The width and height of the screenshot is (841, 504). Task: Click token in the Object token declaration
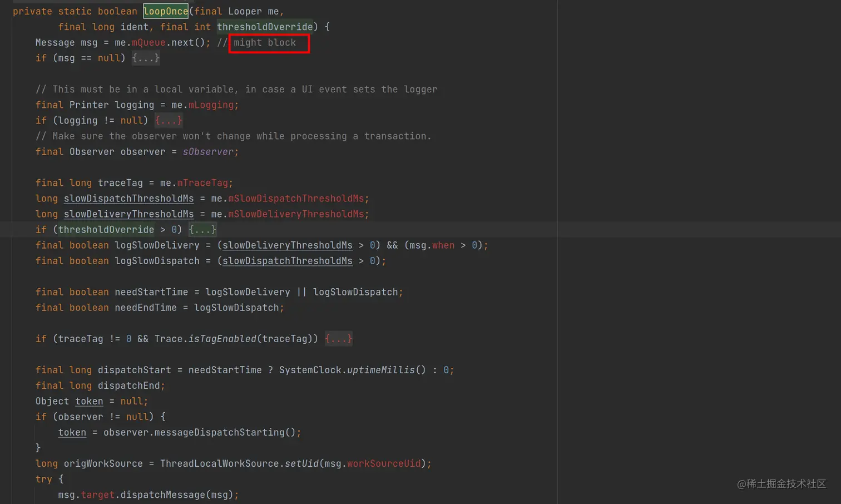click(x=89, y=401)
